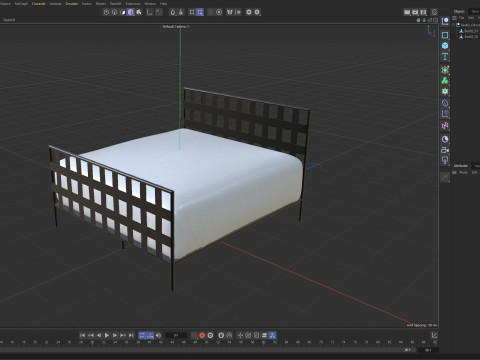Click the third clapperboard render icon

point(423,12)
